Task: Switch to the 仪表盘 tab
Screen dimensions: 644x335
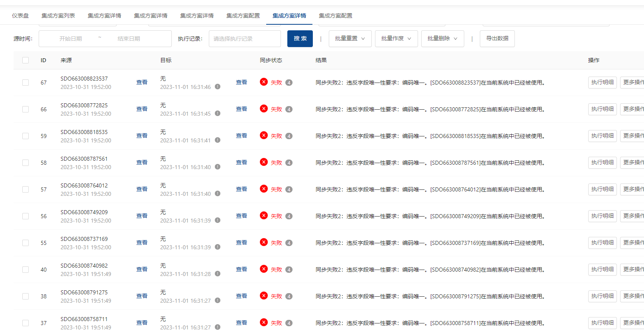Action: (x=20, y=16)
